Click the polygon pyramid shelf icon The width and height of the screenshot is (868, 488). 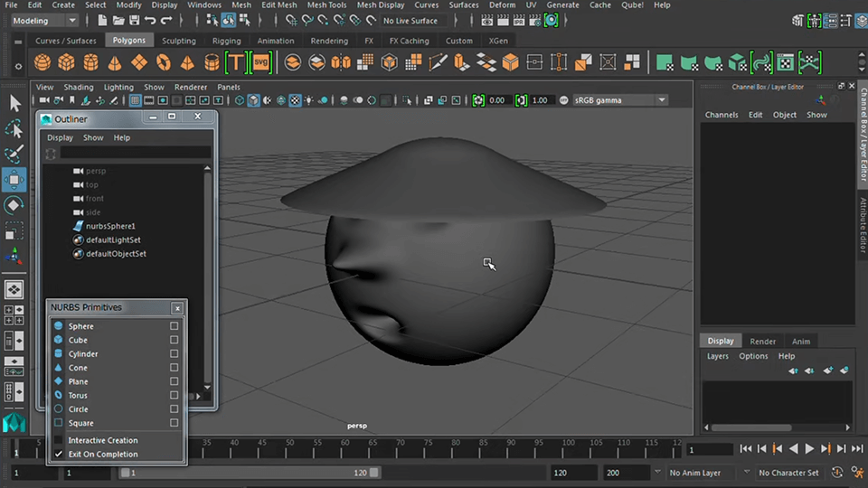click(187, 62)
